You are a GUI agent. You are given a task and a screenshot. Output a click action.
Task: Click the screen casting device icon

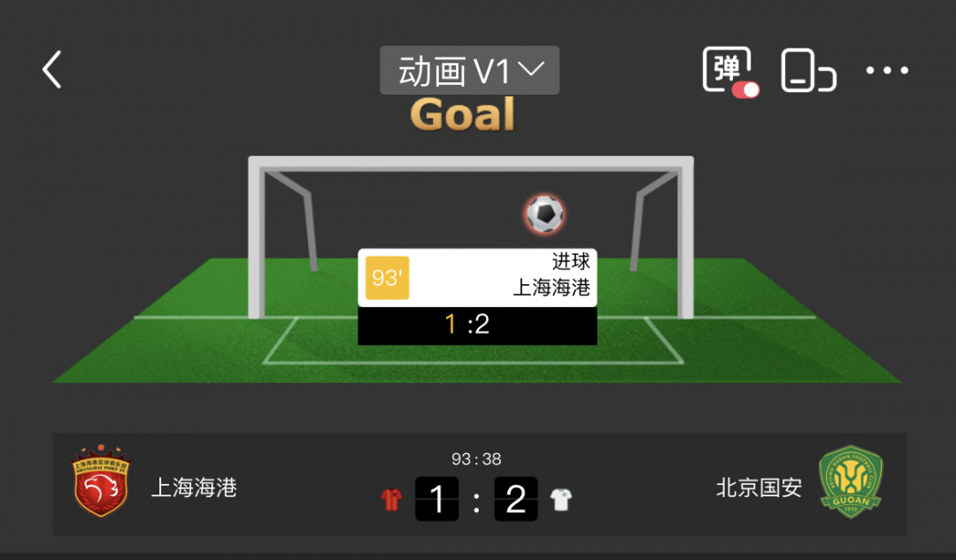click(808, 70)
